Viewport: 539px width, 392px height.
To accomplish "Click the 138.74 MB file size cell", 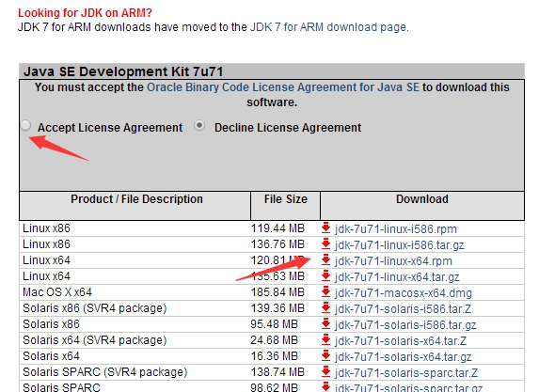I will [277, 372].
